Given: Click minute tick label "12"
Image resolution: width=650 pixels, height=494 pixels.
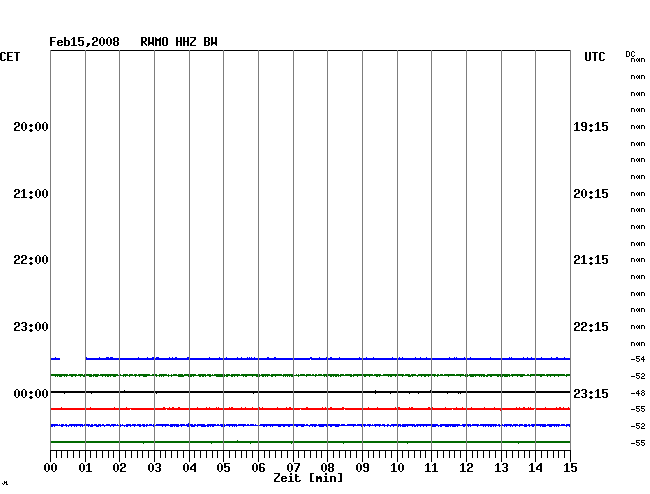Looking at the screenshot, I should pyautogui.click(x=466, y=468).
